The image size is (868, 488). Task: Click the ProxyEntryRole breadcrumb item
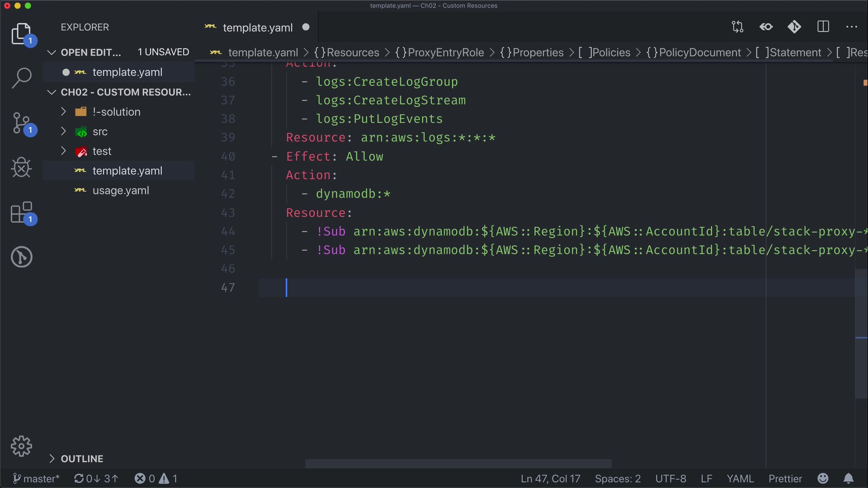445,52
